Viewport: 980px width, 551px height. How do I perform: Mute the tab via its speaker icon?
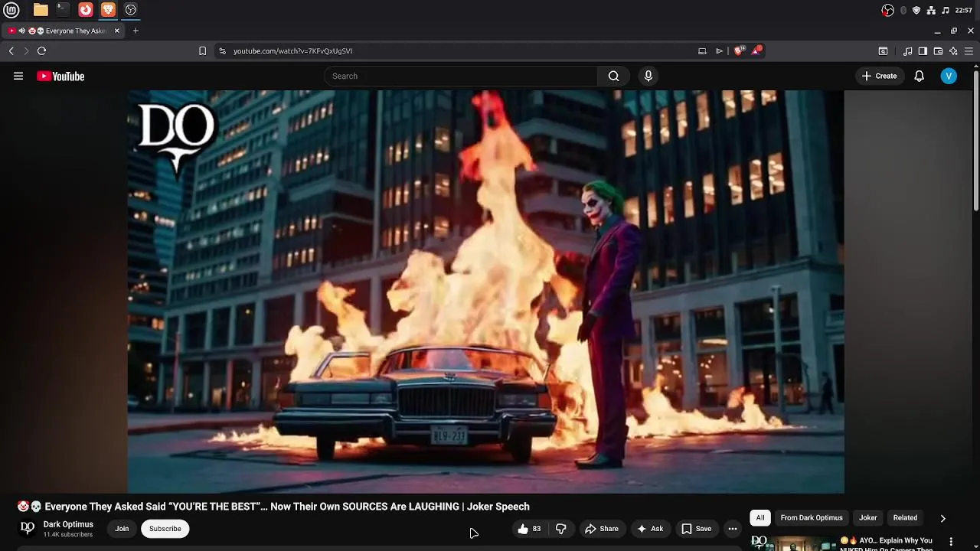[x=21, y=31]
